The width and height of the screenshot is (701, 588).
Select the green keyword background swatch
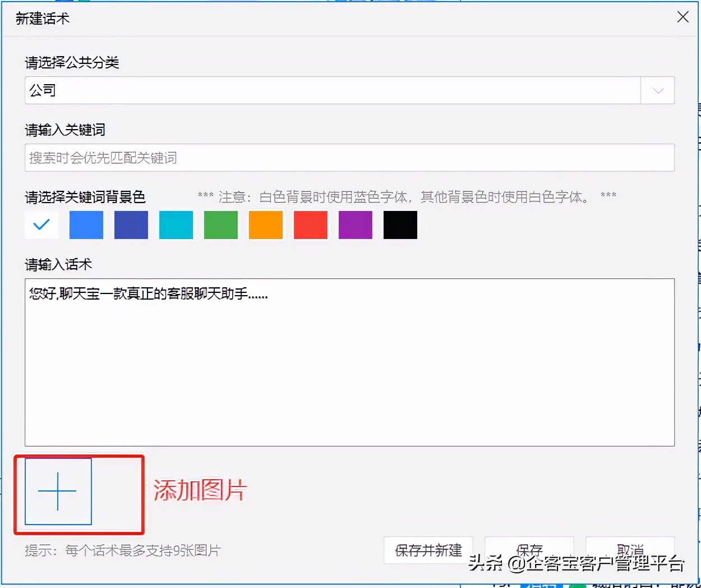[220, 224]
